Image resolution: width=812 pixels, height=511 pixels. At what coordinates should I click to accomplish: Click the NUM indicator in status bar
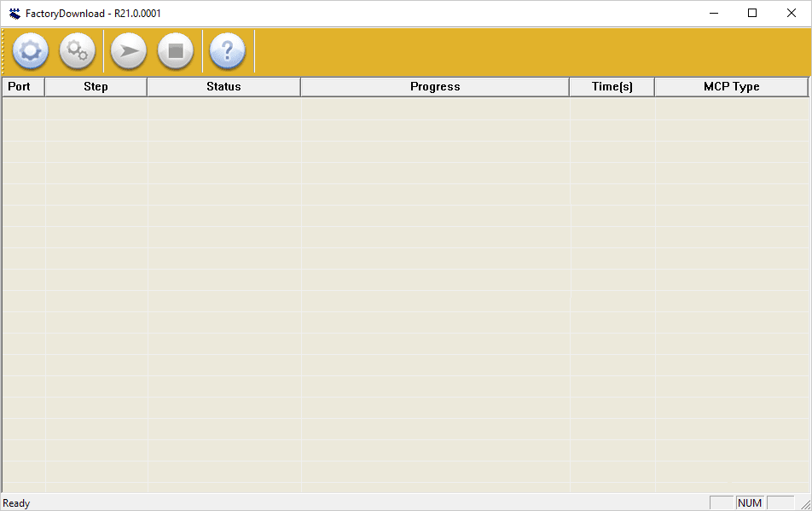click(x=750, y=502)
